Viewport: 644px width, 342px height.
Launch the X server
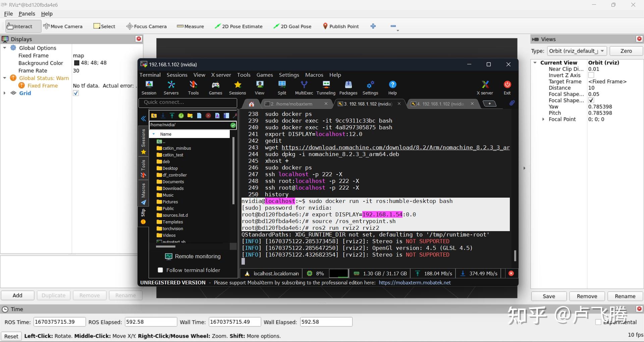pos(485,87)
